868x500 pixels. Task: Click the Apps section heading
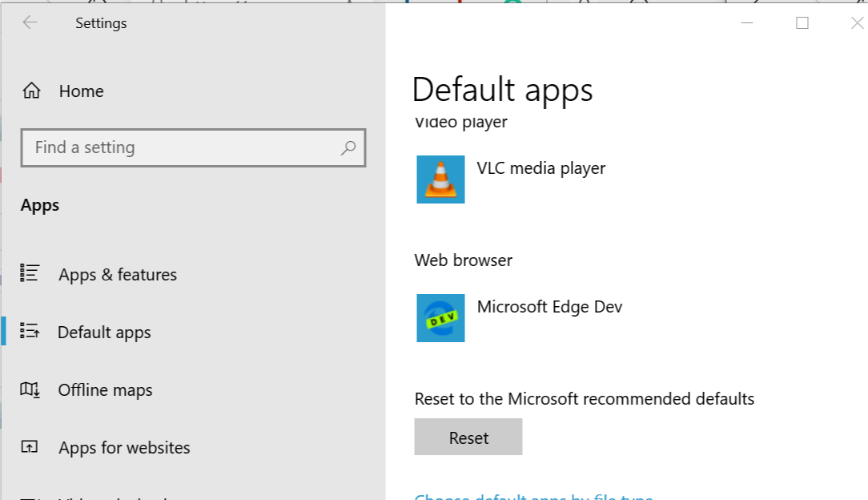click(x=40, y=205)
